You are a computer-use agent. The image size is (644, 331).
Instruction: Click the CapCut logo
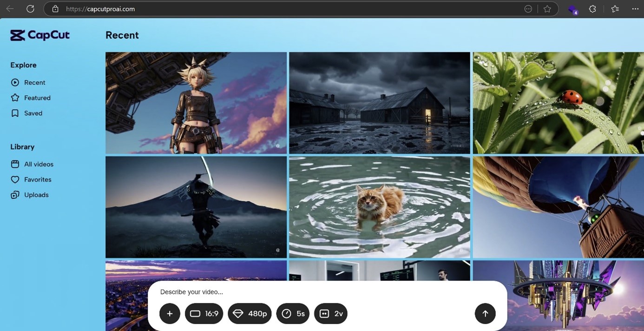coord(40,35)
